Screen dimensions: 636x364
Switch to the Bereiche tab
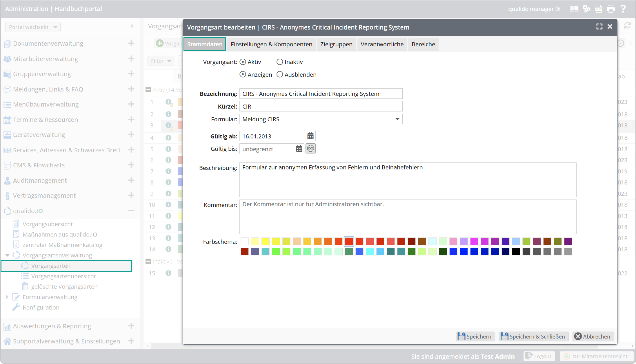(x=423, y=44)
